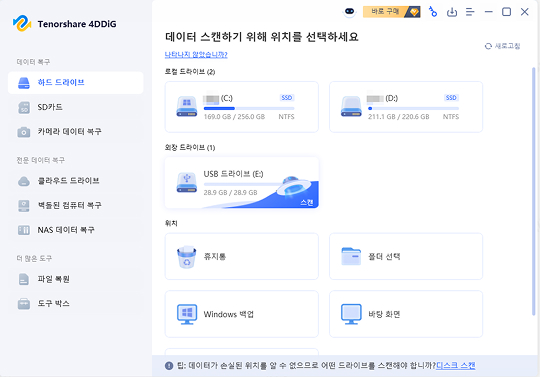Click the 폴더 선택 folder icon

tap(351, 256)
